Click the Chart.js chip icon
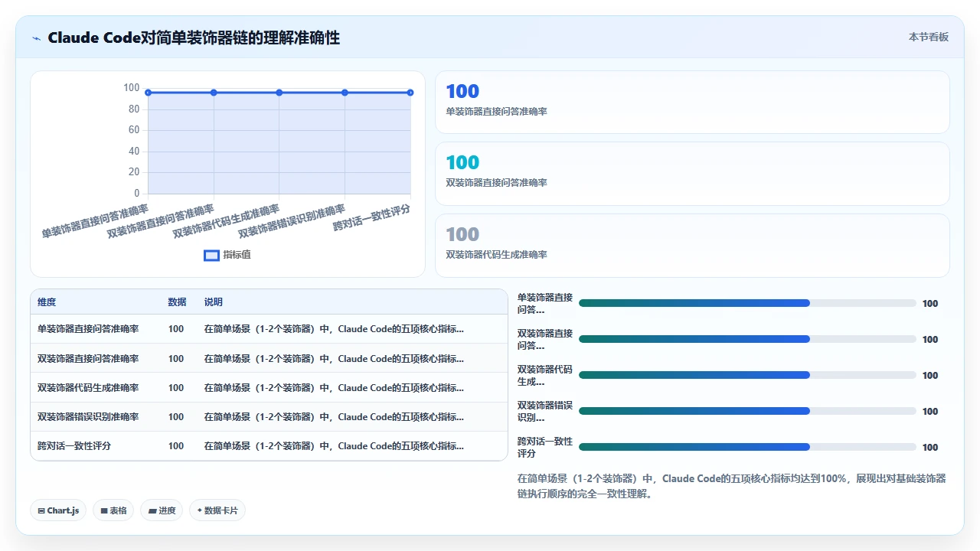 point(41,510)
